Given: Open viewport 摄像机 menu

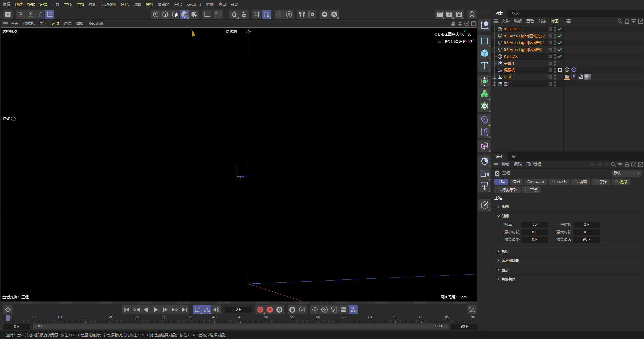Looking at the screenshot, I should click(x=29, y=23).
